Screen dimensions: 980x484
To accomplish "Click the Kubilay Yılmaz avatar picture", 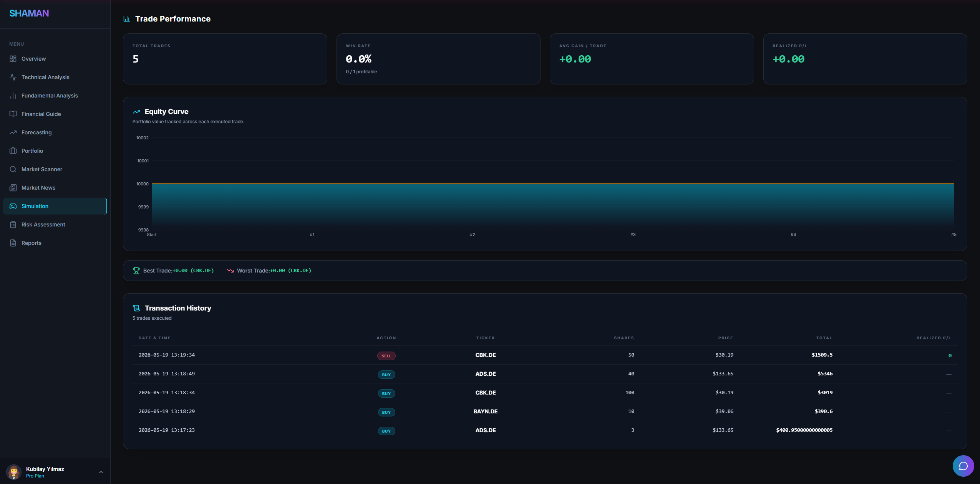I will tap(14, 472).
